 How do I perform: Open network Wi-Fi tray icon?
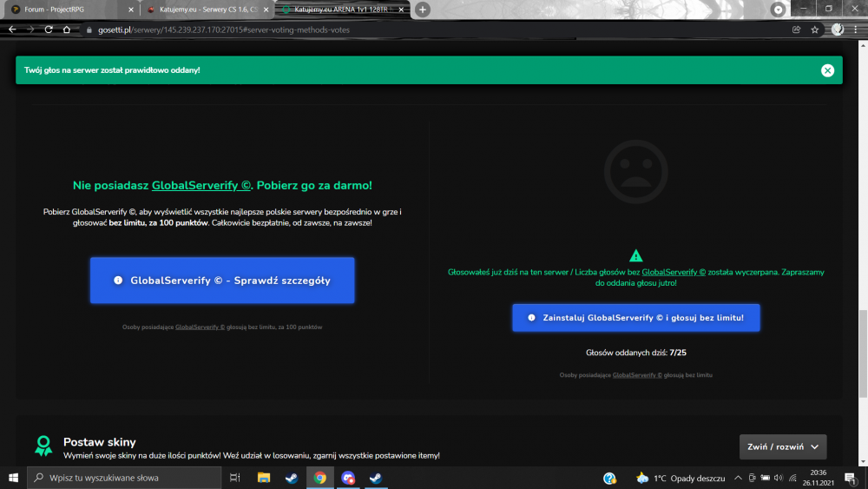(792, 478)
